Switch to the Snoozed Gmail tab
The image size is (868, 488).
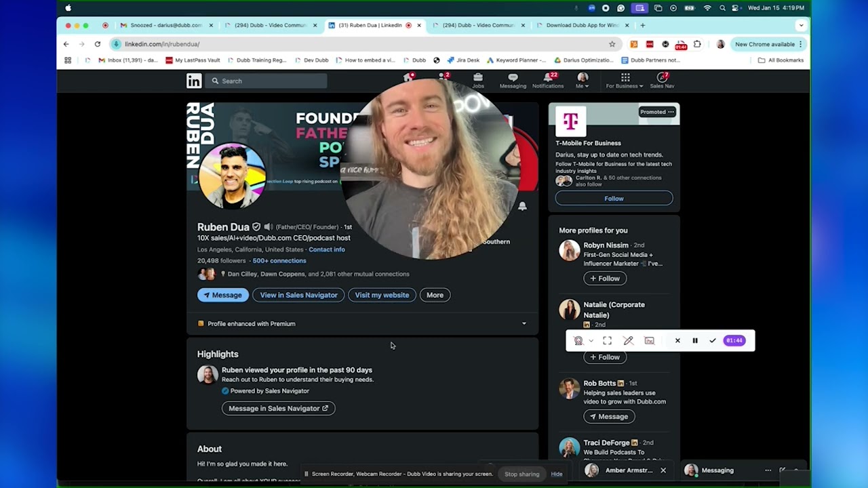tap(166, 26)
